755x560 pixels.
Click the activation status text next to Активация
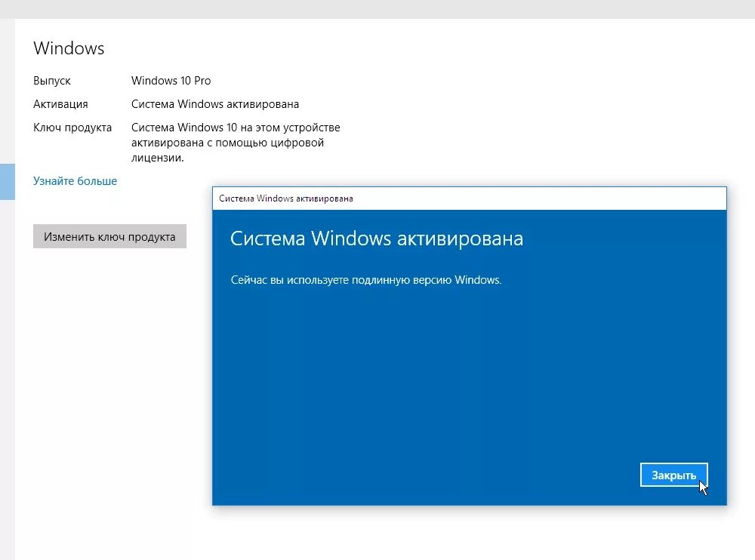215,104
